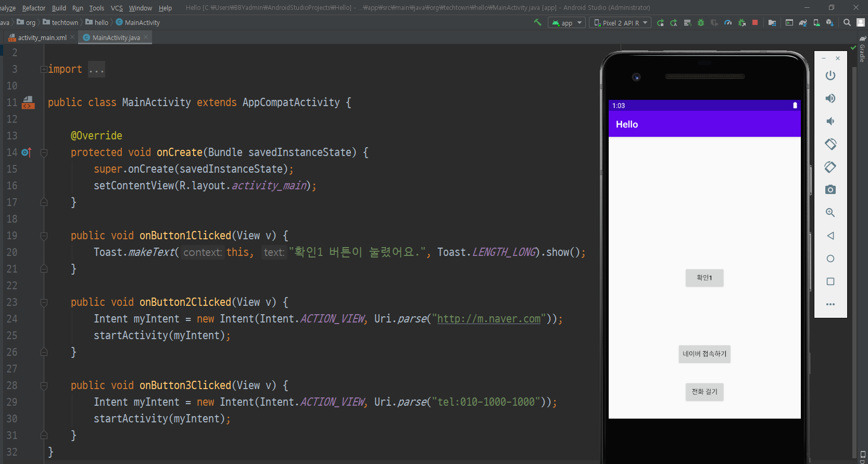Click the emulator Home circle button
The image size is (868, 464).
click(831, 259)
